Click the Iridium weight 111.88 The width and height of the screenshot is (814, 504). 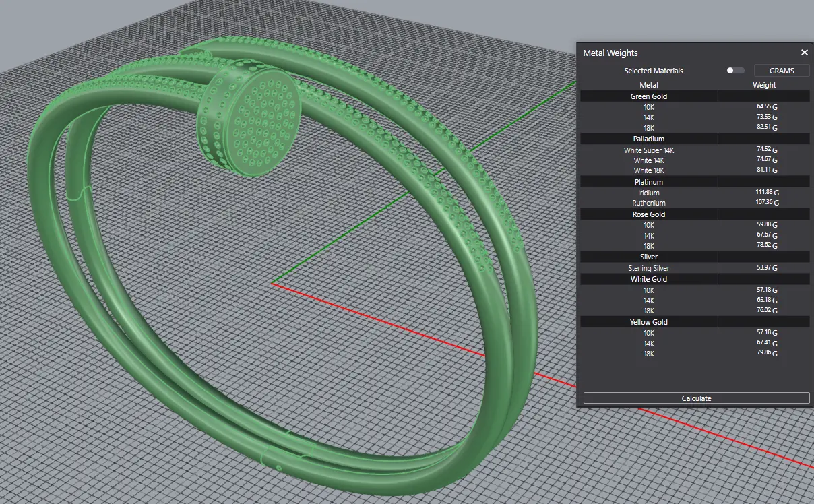click(x=767, y=192)
